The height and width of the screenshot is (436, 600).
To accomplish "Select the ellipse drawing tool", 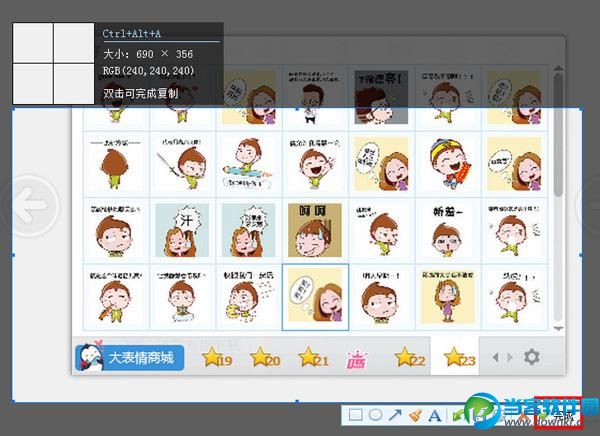I will click(375, 415).
